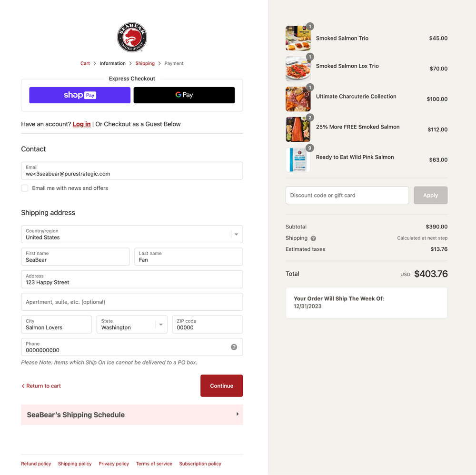Click the Apply discount button
The height and width of the screenshot is (475, 476).
[430, 195]
